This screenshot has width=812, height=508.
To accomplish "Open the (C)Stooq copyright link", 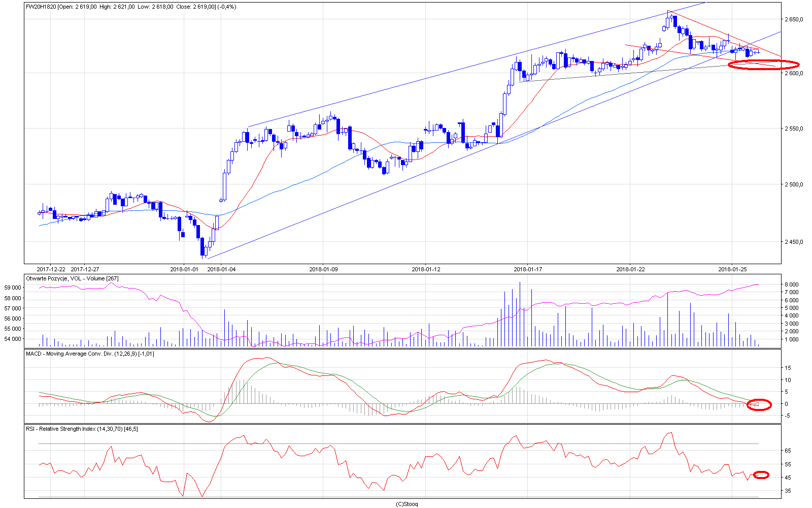I will click(x=407, y=504).
